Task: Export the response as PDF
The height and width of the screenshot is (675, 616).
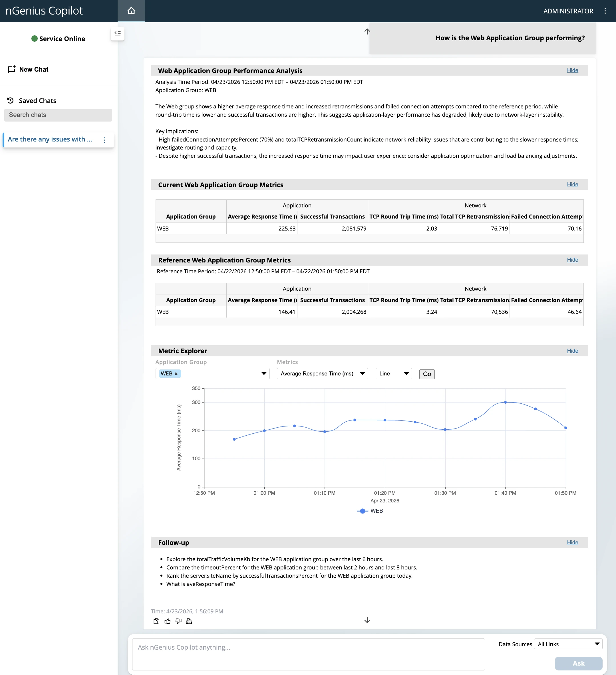Action: point(189,621)
